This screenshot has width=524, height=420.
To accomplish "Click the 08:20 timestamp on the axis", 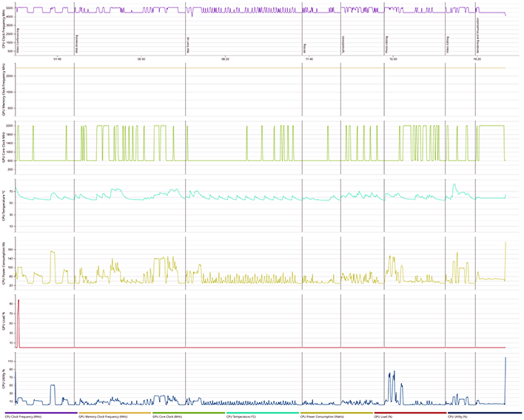I will tap(225, 58).
